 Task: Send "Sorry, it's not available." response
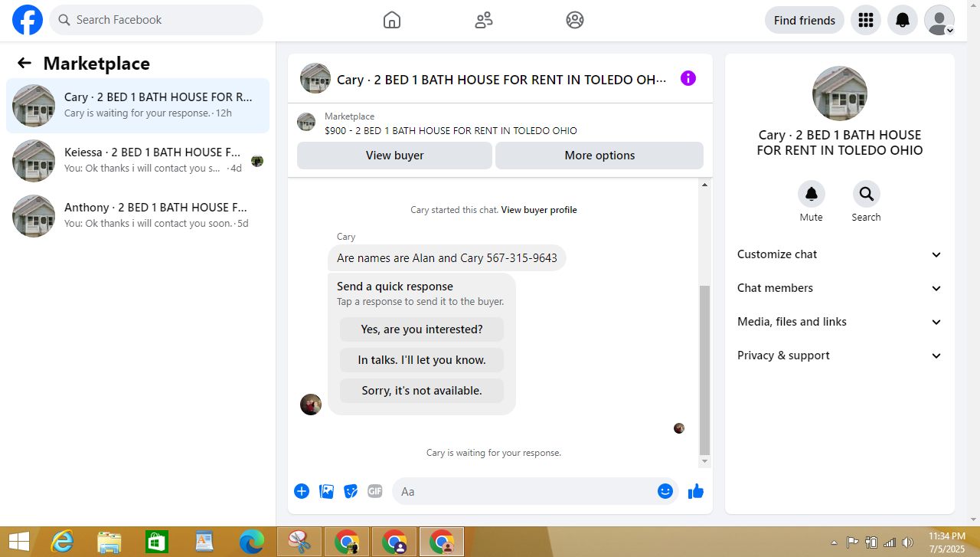point(422,391)
